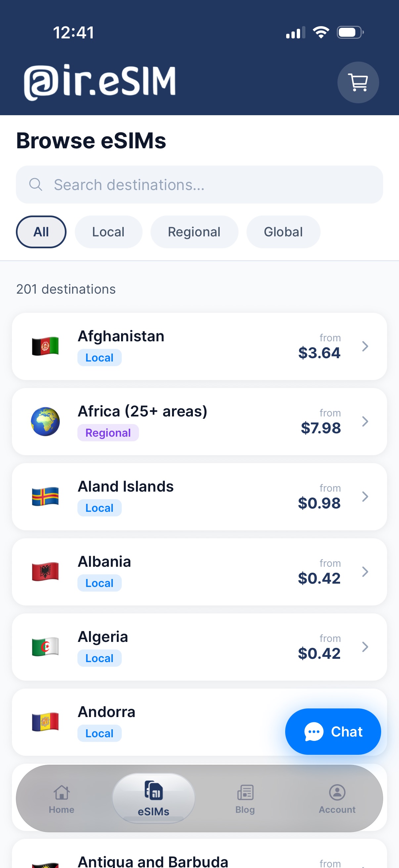This screenshot has height=868, width=399.
Task: Open the Account profile icon
Action: pyautogui.click(x=337, y=792)
